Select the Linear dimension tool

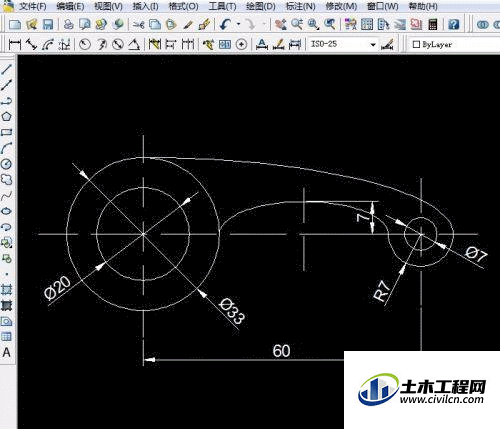15,44
